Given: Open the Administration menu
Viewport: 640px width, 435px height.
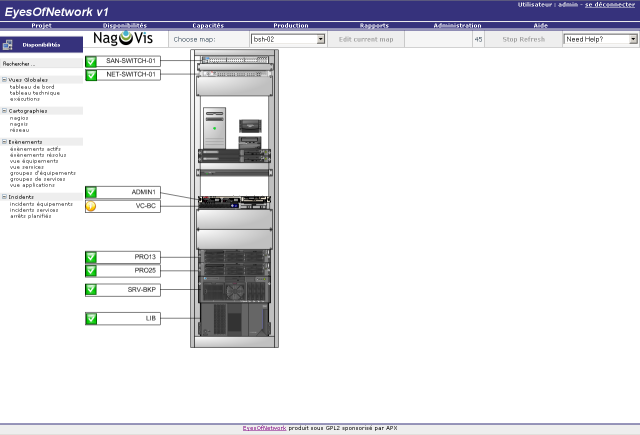Looking at the screenshot, I should [457, 25].
